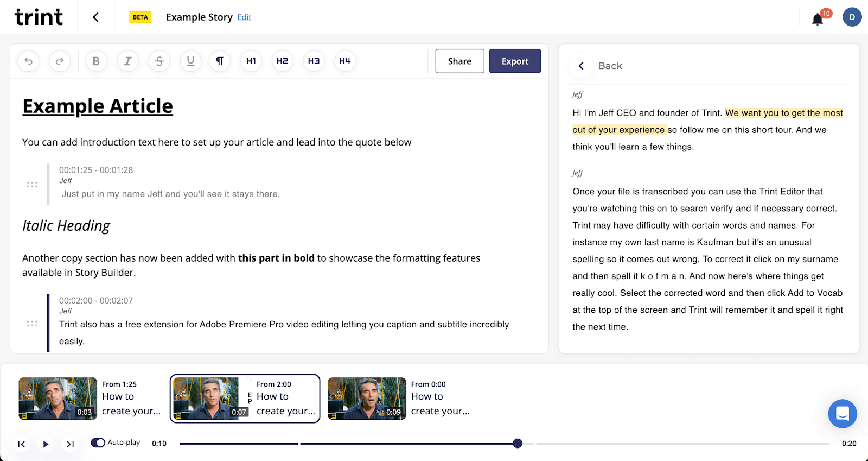Image resolution: width=868 pixels, height=461 pixels.
Task: Apply H3 heading style
Action: click(x=314, y=61)
